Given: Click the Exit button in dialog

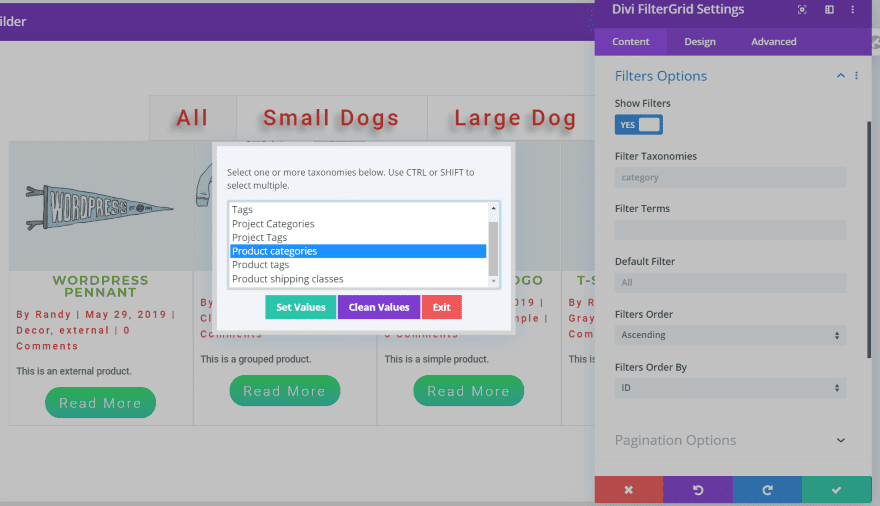Looking at the screenshot, I should (442, 307).
